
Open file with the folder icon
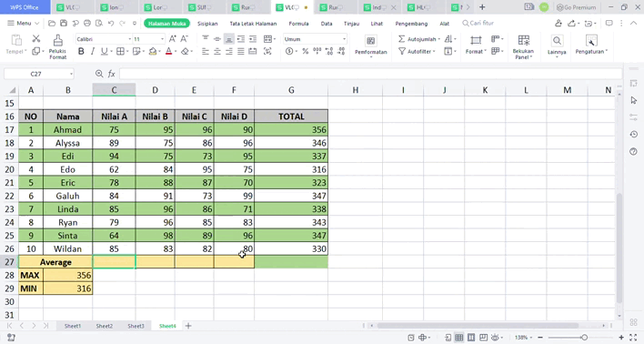[x=52, y=24]
